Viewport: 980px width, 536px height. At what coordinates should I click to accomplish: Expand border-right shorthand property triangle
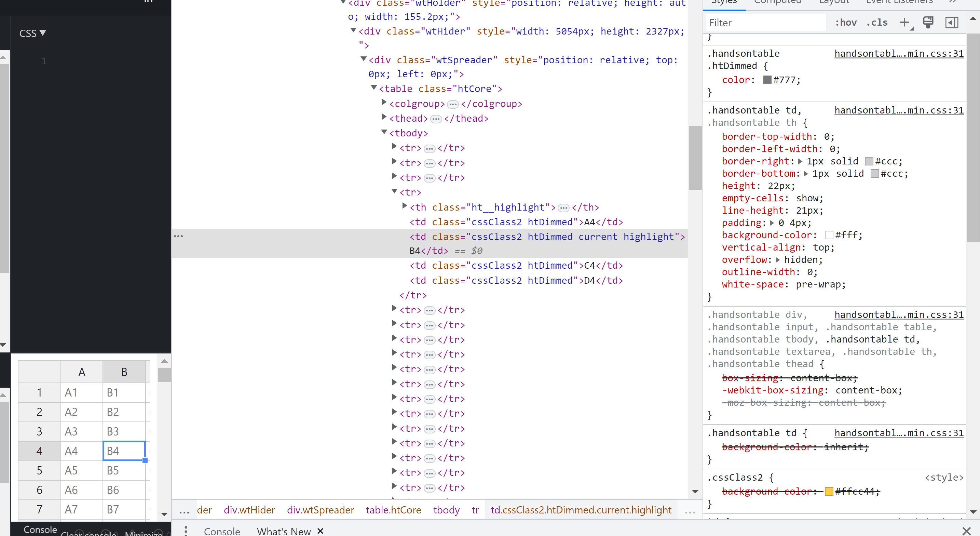pos(800,161)
